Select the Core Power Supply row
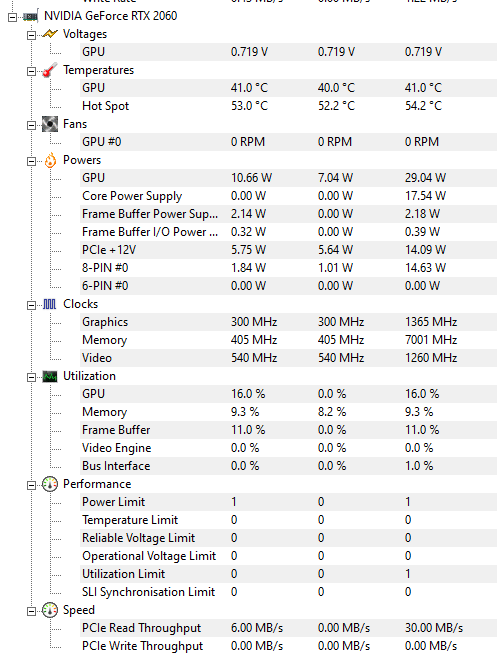 tap(289, 196)
